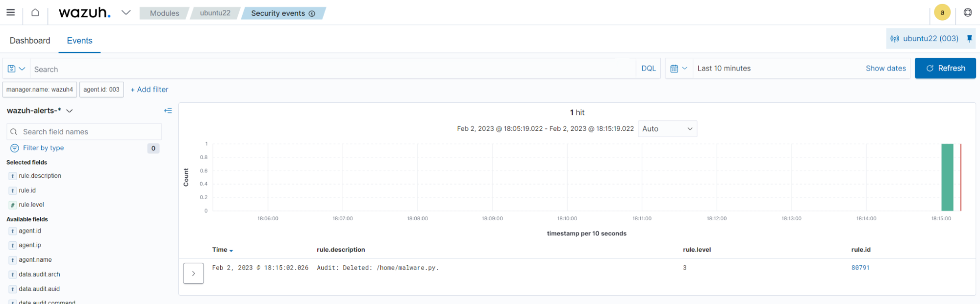Screen dimensions: 980x304
Task: Sort by the Time column header
Action: pos(223,250)
